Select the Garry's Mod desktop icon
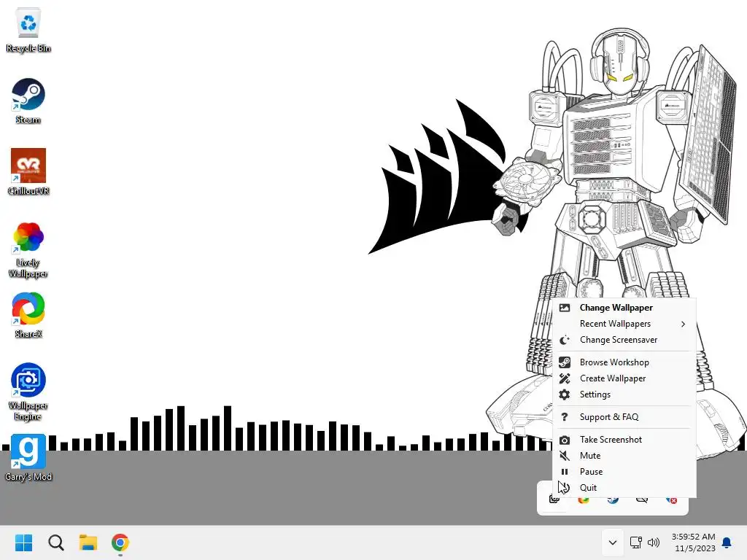 click(x=28, y=458)
